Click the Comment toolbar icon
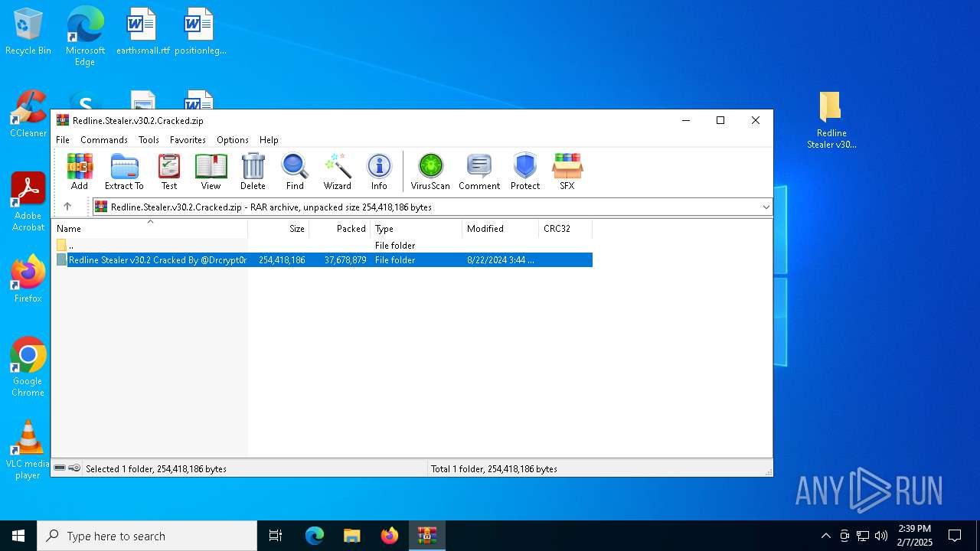980x551 pixels. tap(479, 171)
